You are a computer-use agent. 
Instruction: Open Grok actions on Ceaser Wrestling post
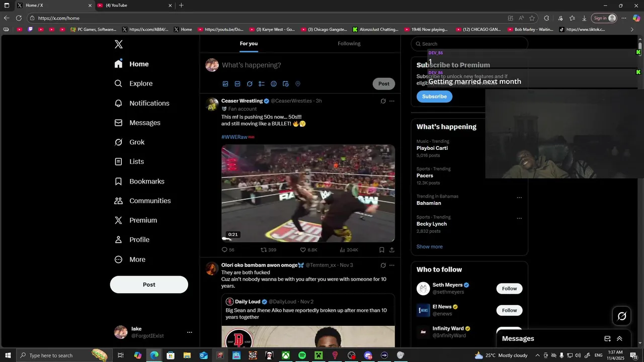[383, 101]
